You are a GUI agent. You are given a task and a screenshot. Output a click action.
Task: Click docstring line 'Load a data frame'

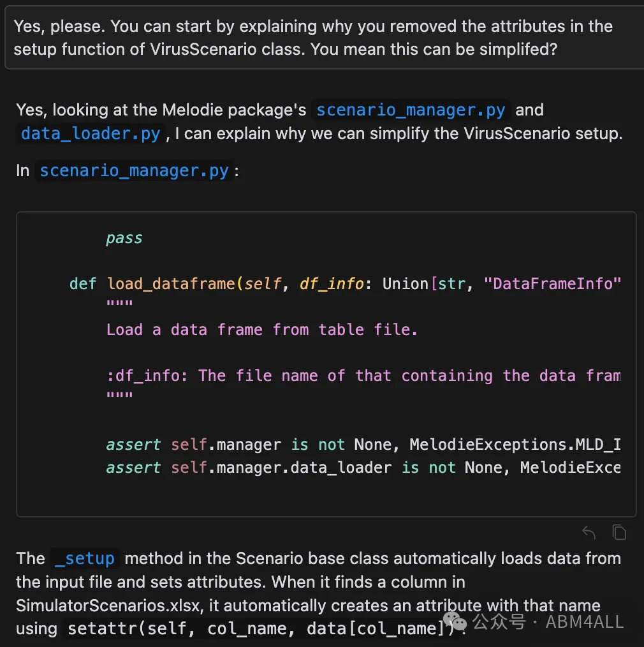[262, 330]
